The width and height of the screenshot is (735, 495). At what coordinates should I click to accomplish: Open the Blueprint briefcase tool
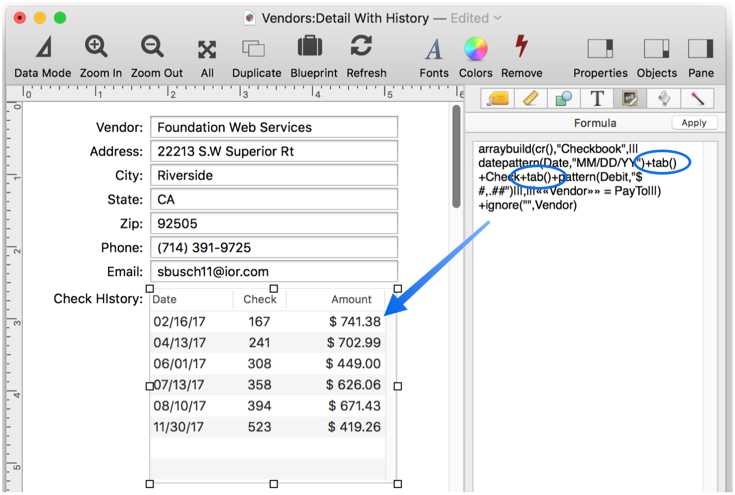[310, 48]
